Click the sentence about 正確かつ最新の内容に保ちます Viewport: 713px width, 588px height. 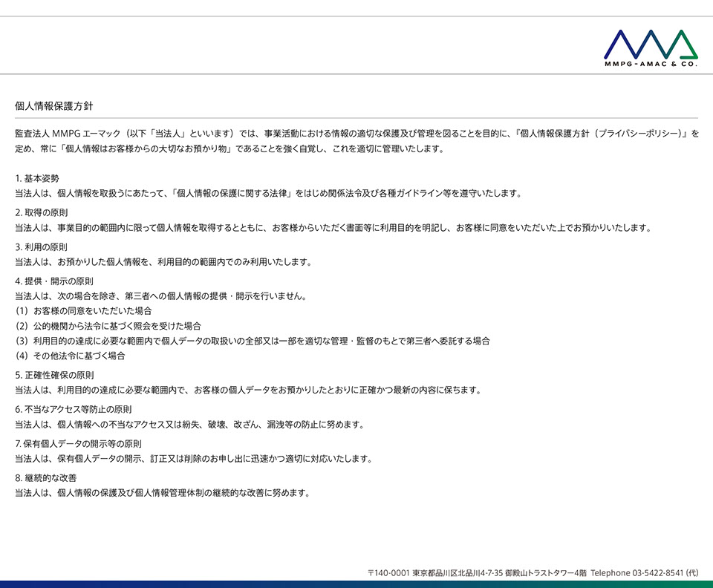pos(248,391)
